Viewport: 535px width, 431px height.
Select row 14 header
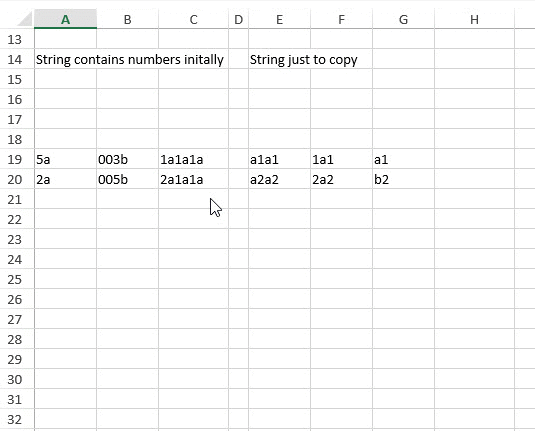[x=15, y=59]
